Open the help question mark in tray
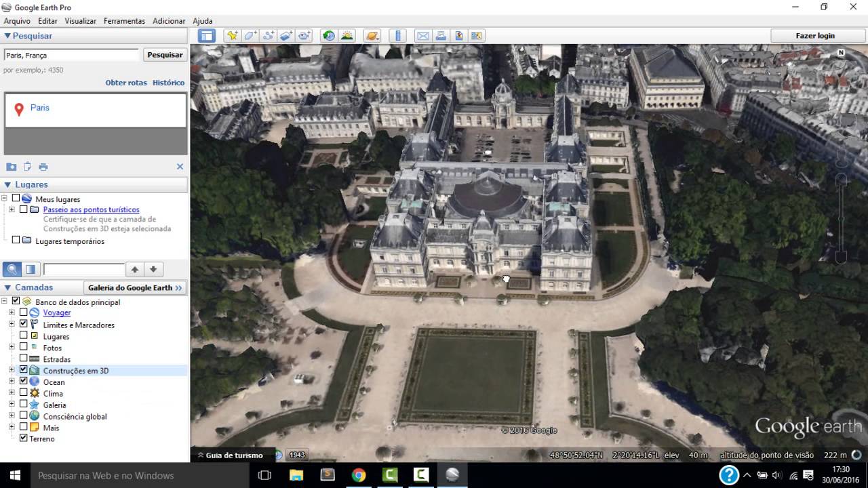Image resolution: width=868 pixels, height=488 pixels. click(729, 475)
